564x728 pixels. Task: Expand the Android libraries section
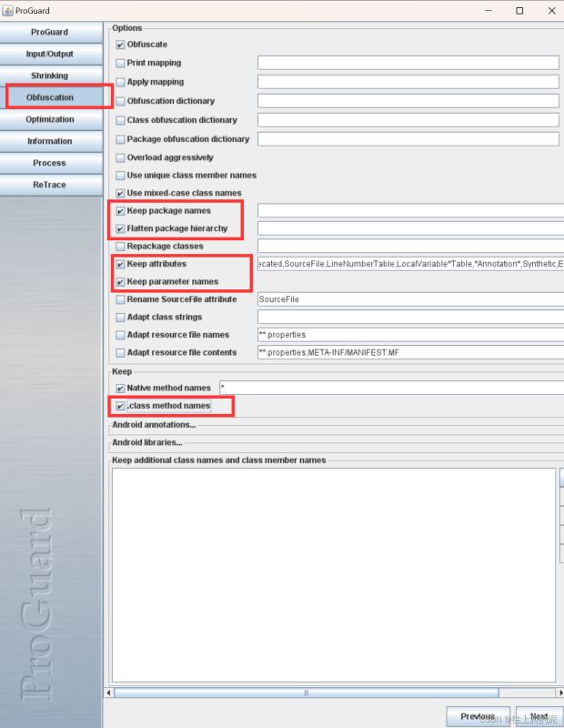tap(147, 442)
